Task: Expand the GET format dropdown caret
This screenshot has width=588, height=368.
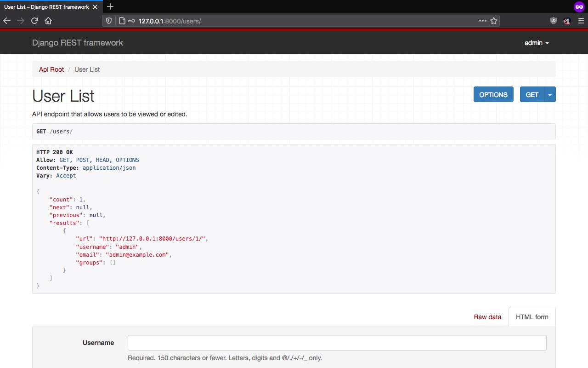Action: point(550,95)
